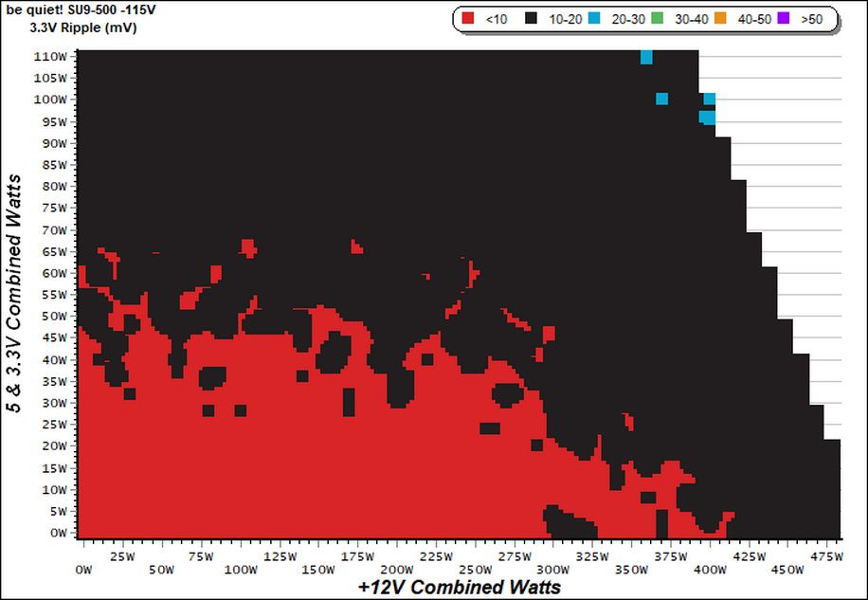
Task: Click the blue data cell at the 110W row
Action: pyautogui.click(x=646, y=57)
